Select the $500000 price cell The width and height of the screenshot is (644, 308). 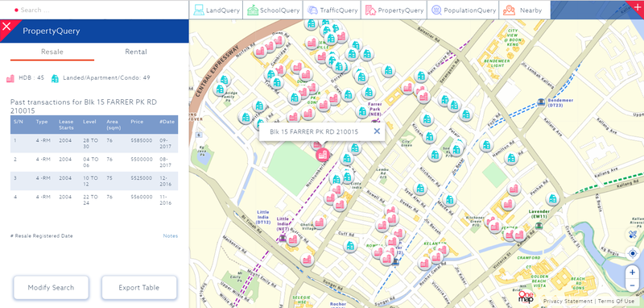click(142, 159)
